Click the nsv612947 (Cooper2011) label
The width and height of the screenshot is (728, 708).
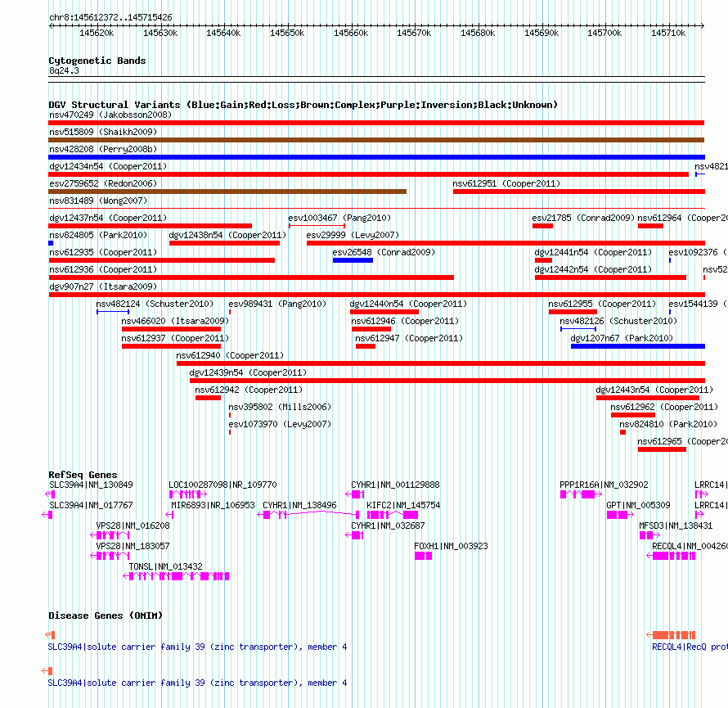tap(409, 338)
